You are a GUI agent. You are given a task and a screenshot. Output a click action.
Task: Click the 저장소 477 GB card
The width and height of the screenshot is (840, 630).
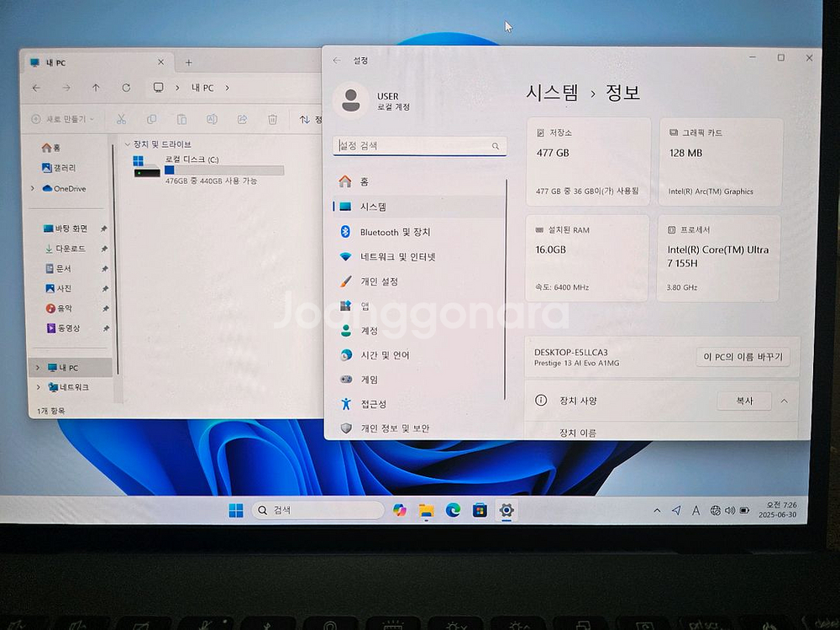point(588,162)
